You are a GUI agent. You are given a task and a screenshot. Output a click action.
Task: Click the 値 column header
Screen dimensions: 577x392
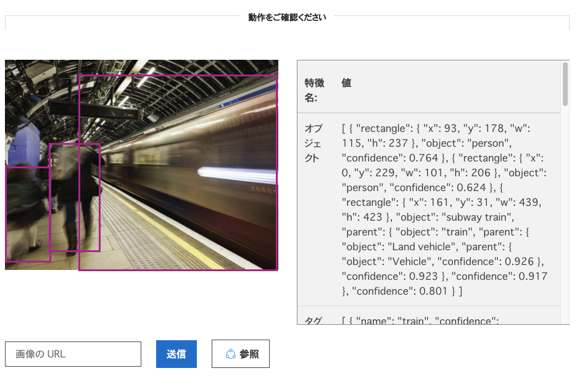(346, 83)
